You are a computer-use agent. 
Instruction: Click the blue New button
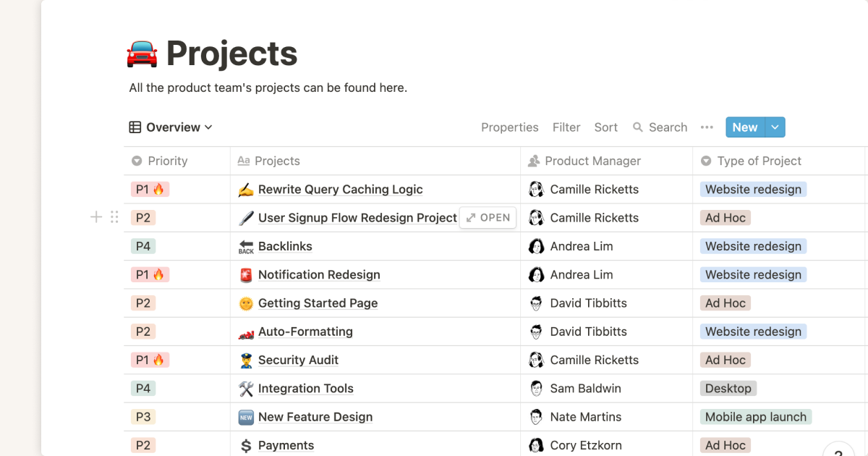(744, 127)
